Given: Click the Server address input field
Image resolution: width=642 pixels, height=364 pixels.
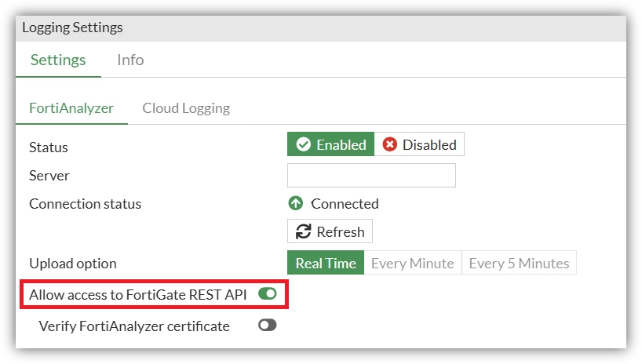Looking at the screenshot, I should click(371, 175).
